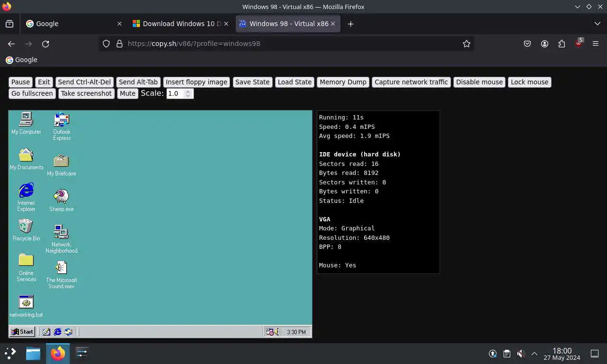The height and width of the screenshot is (364, 607).
Task: Click the Task Scheduler tray icon
Action: pyautogui.click(x=269, y=332)
